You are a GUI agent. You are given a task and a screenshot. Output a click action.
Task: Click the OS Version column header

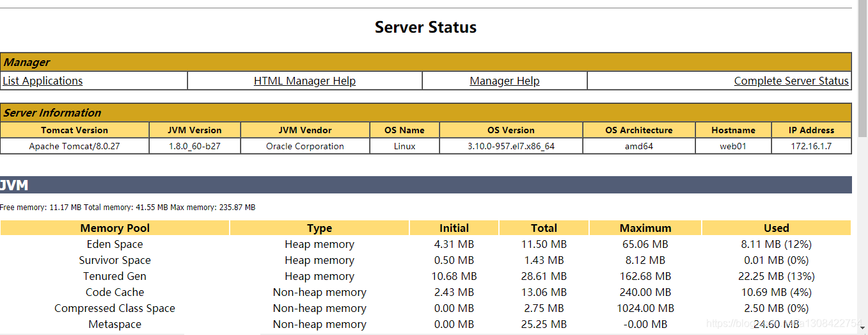point(511,130)
